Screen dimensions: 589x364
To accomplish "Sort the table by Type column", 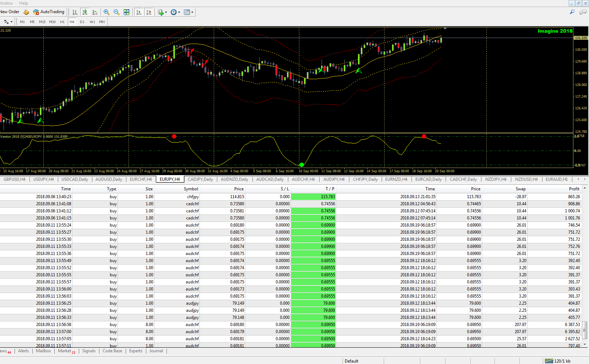I will coord(111,189).
